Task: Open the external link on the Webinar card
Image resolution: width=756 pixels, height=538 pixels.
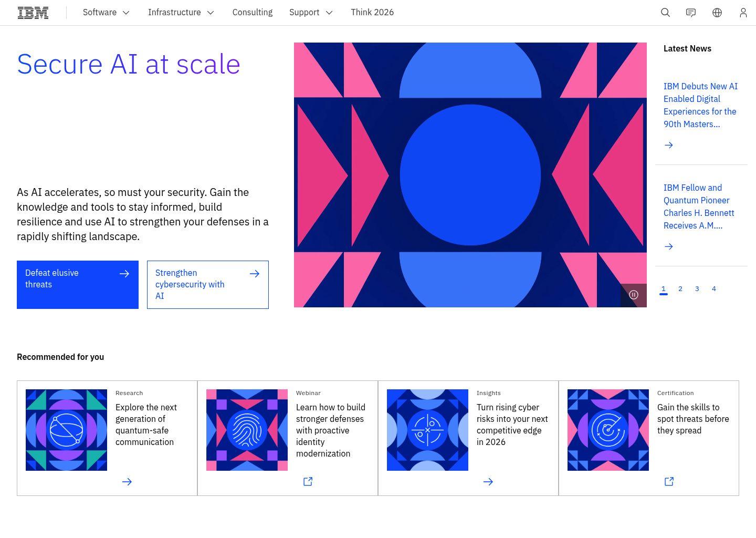Action: tap(308, 481)
